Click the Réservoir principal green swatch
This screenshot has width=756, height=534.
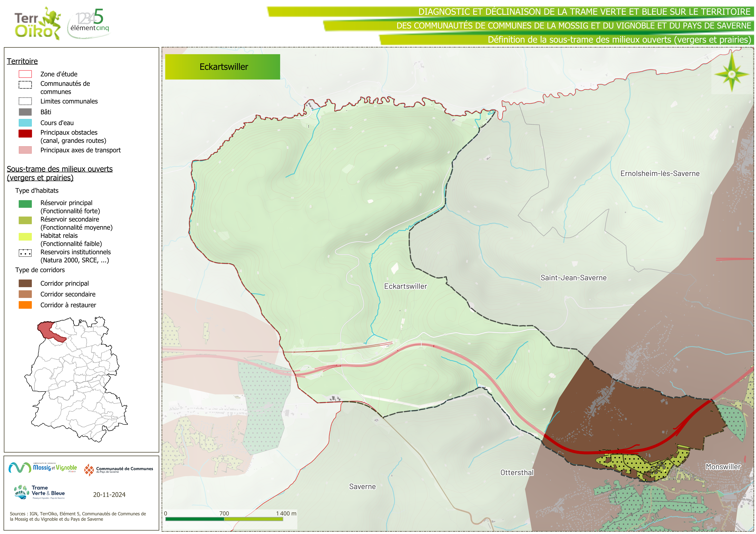(25, 204)
